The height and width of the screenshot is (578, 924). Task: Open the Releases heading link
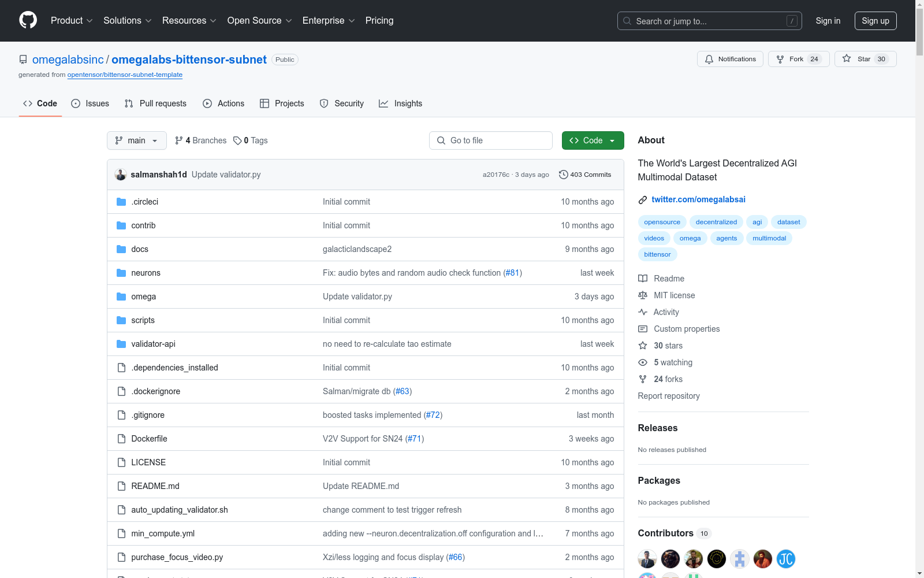point(658,428)
